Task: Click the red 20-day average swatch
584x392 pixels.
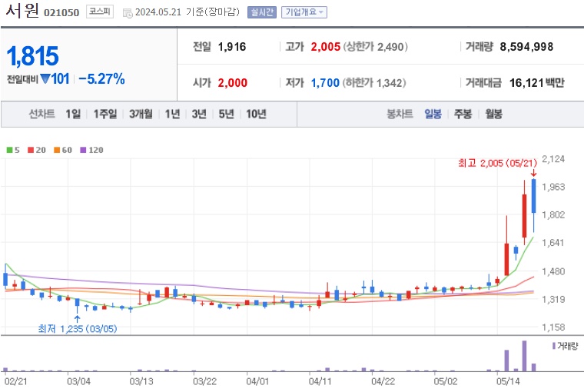Action: click(x=31, y=150)
